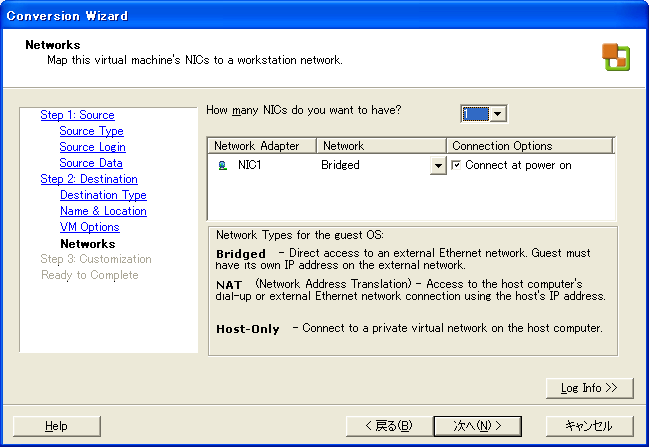Click the Network Adapter column header
The width and height of the screenshot is (649, 447).
point(261,146)
